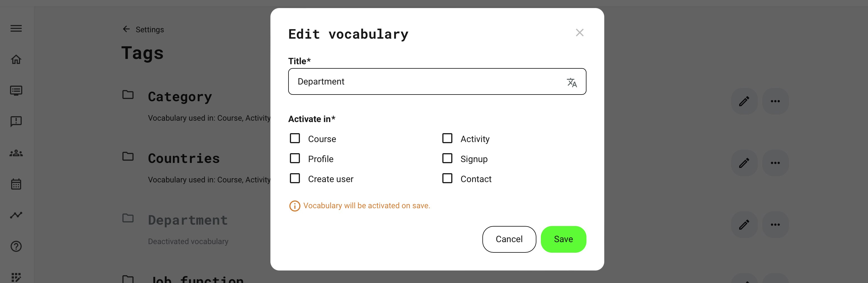Click the Save button
Image resolution: width=868 pixels, height=283 pixels.
563,239
